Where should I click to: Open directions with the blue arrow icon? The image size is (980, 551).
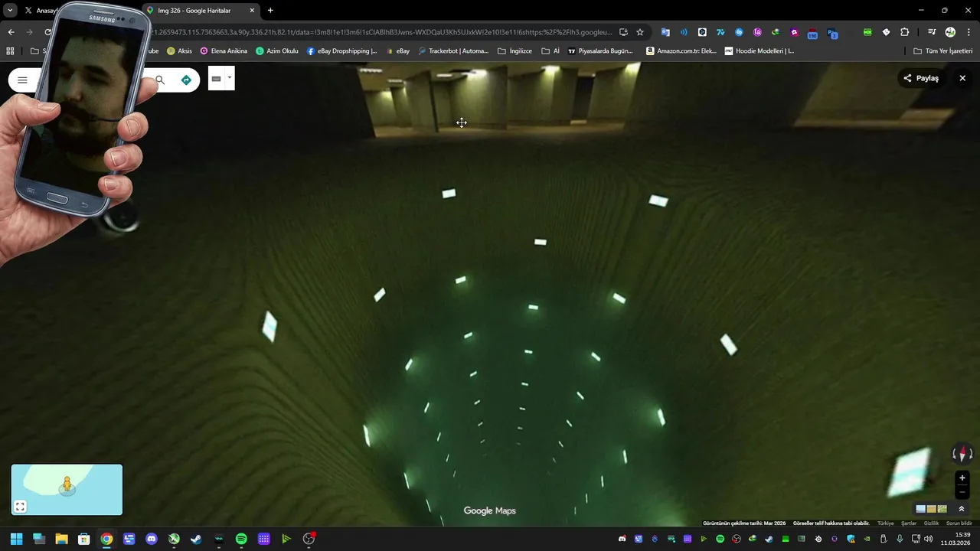(x=186, y=80)
